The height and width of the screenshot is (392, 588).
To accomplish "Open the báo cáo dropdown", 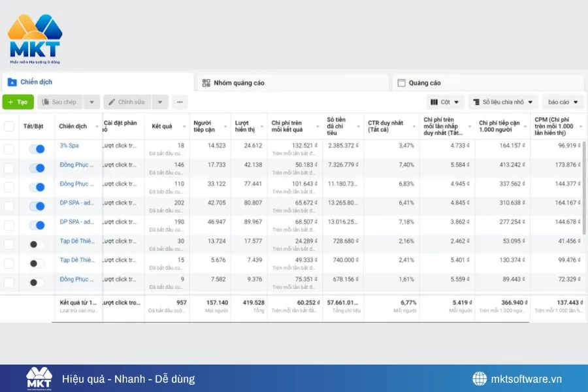I will point(561,102).
